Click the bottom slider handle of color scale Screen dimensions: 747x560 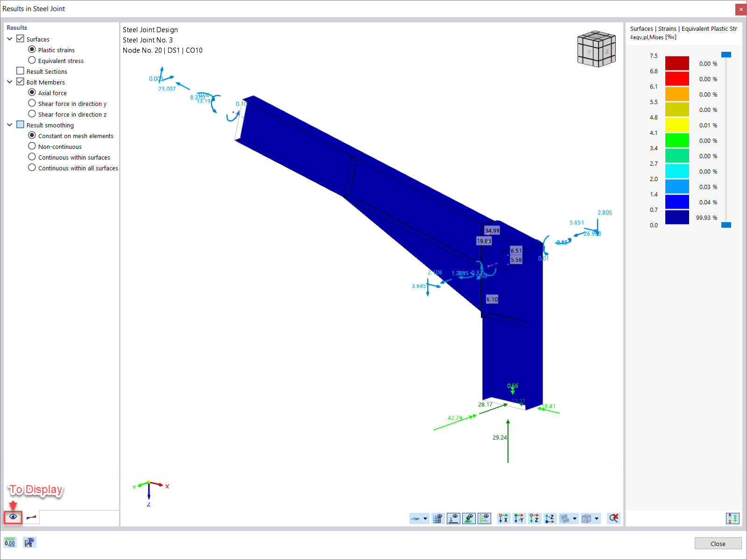[x=726, y=225]
